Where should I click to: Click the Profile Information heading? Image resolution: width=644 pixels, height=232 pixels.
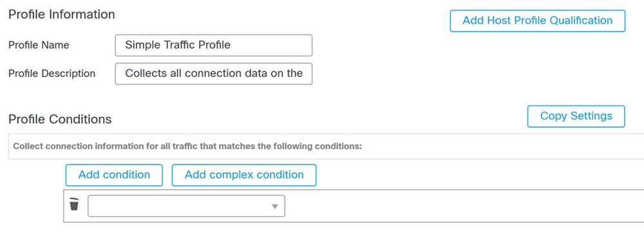62,14
